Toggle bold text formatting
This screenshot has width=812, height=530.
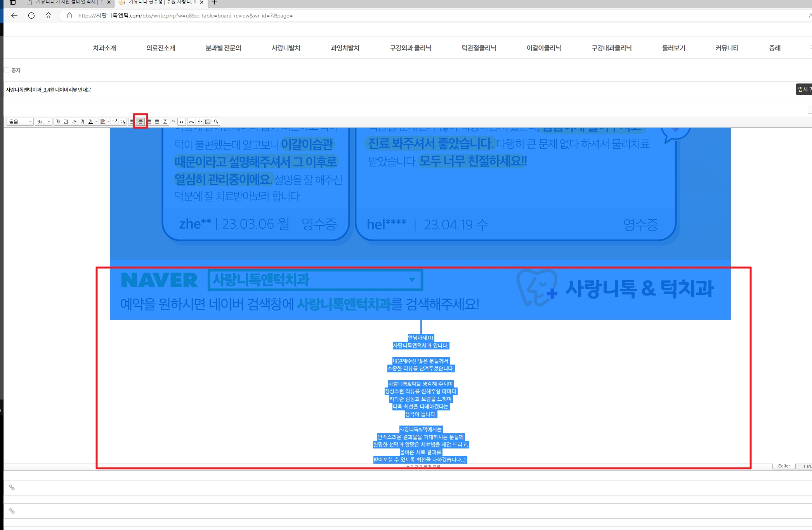[58, 122]
